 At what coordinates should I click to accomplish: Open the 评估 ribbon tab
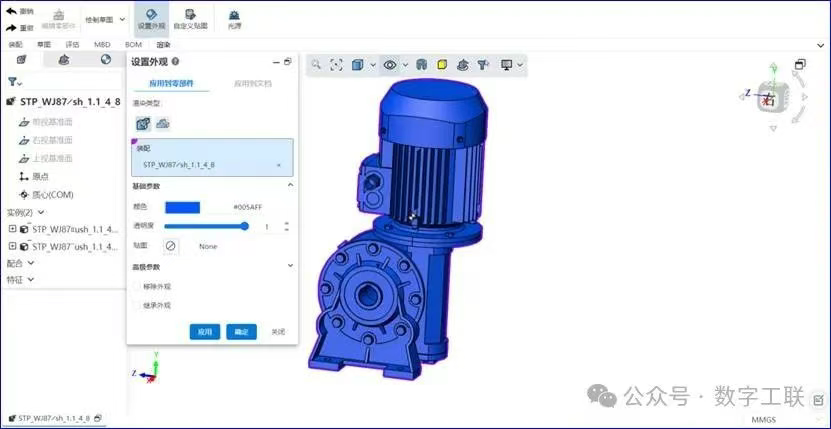(72, 45)
